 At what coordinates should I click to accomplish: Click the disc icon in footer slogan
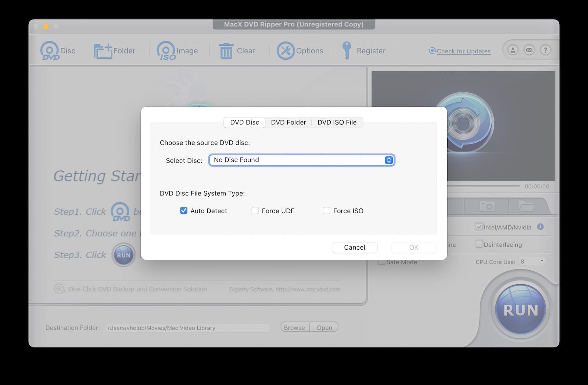coord(60,289)
